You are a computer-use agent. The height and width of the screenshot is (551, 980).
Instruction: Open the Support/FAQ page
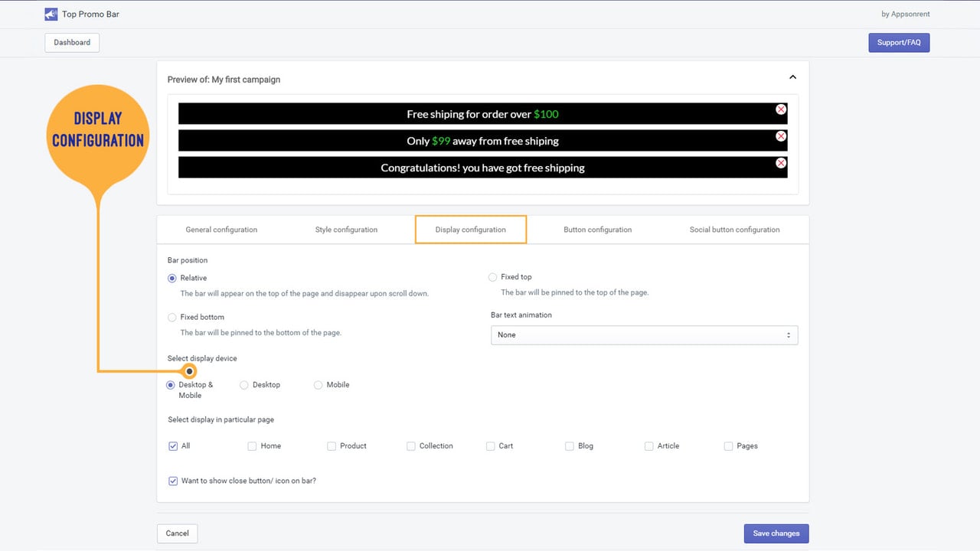(x=899, y=42)
